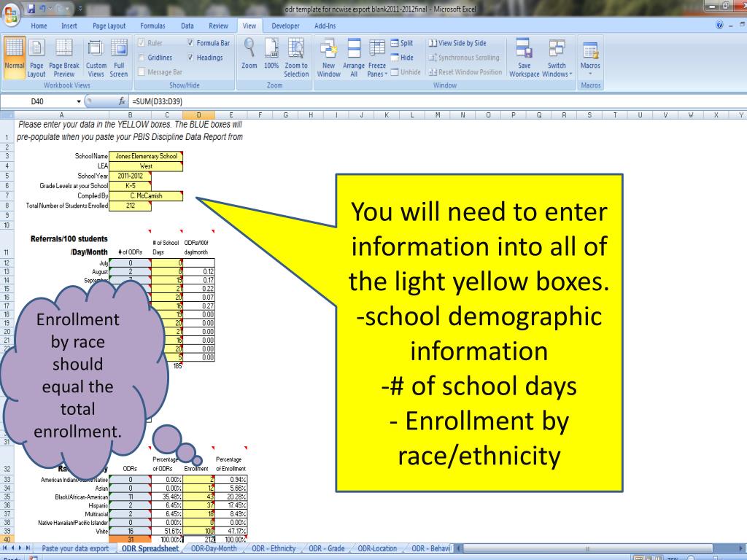Open the Home ribbon tab
Viewport: 747px width, 560px height.
39,26
